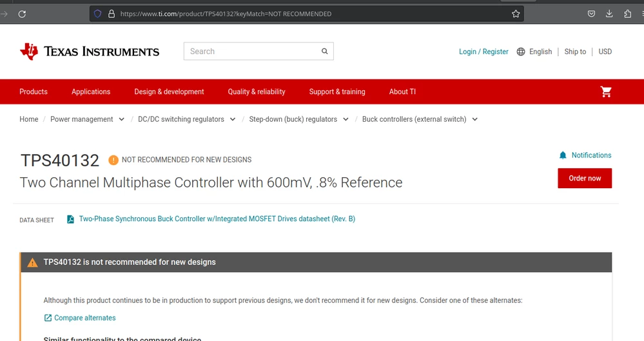The image size is (644, 341).
Task: Click the English language selector
Action: pyautogui.click(x=540, y=52)
